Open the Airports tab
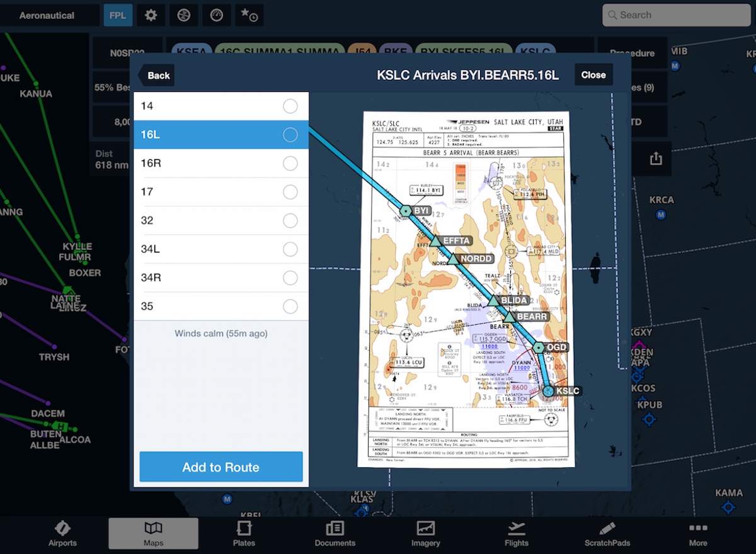 coord(62,534)
